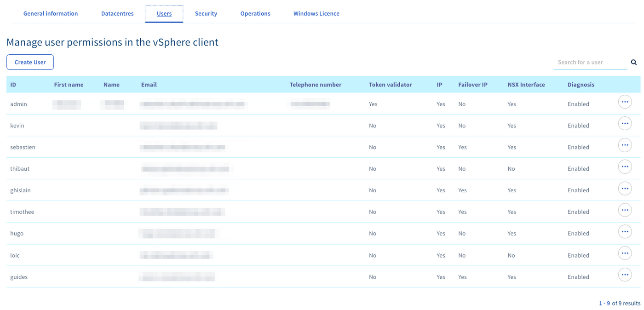This screenshot has height=310, width=644.
Task: Open actions menu for kevin user
Action: [625, 124]
